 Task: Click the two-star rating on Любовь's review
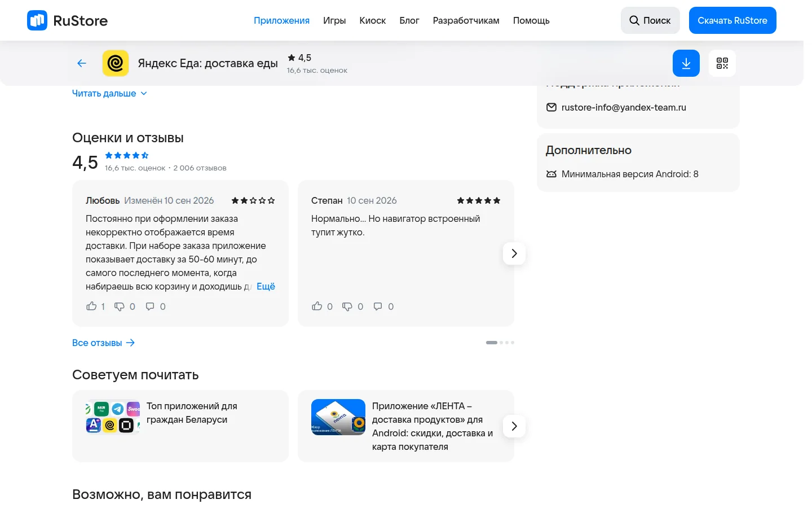[253, 200]
